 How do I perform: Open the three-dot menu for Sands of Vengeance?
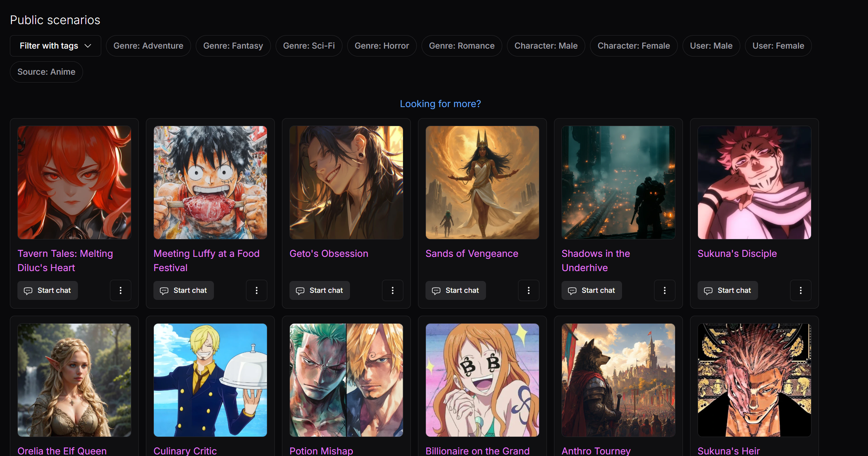tap(529, 290)
